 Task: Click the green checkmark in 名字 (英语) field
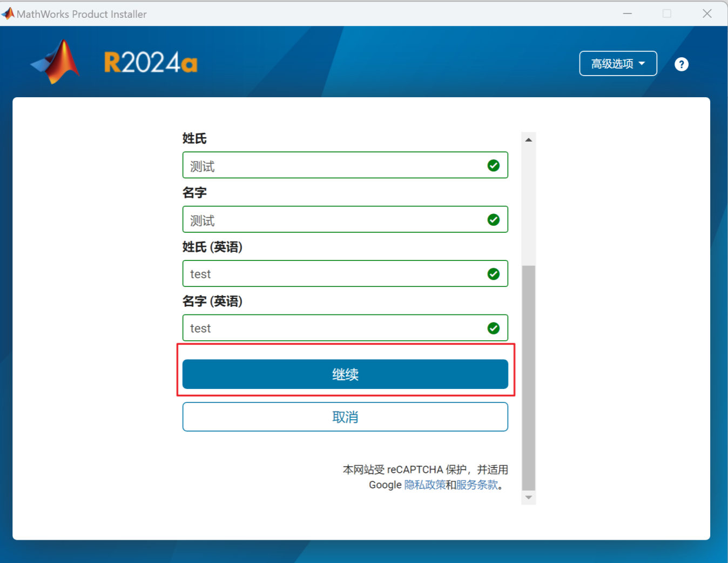point(493,327)
